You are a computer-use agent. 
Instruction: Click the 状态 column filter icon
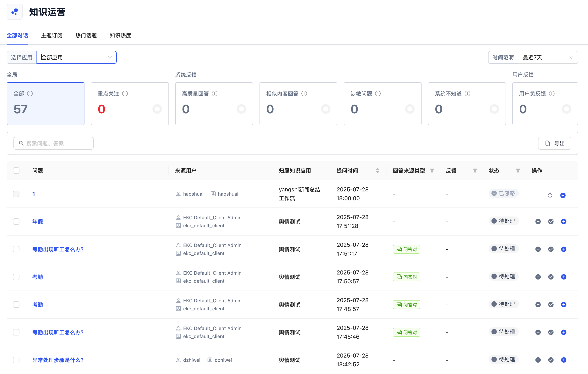[518, 171]
